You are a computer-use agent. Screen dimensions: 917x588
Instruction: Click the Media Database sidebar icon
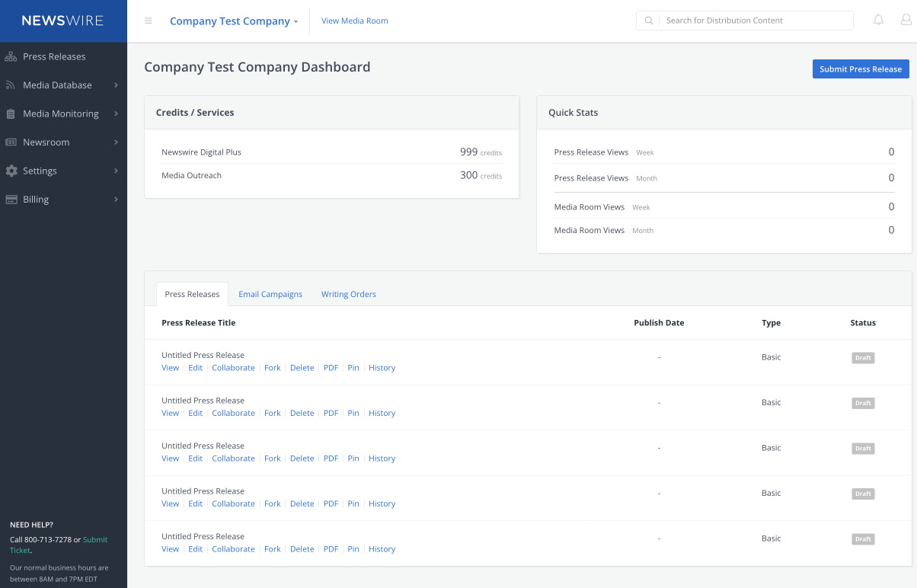(11, 85)
